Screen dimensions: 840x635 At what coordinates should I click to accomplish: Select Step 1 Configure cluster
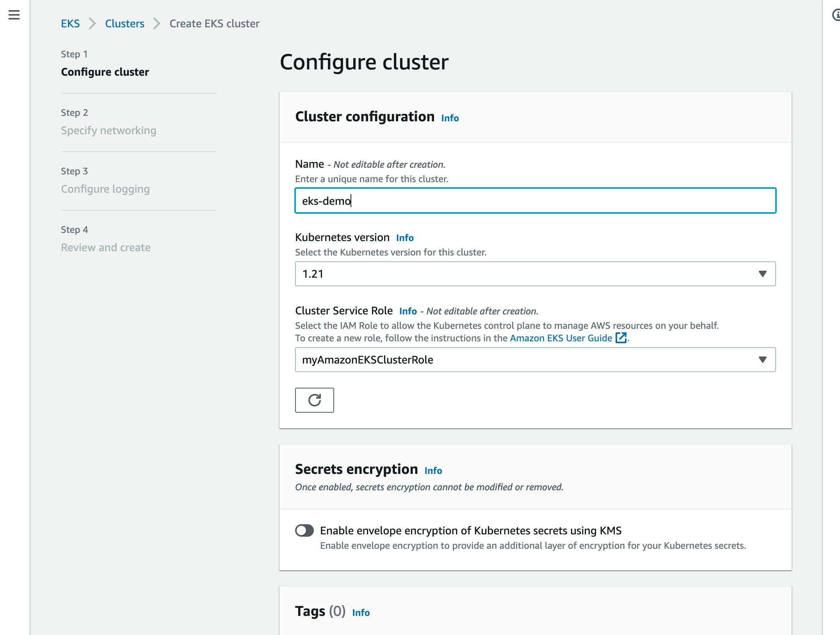[x=105, y=72]
